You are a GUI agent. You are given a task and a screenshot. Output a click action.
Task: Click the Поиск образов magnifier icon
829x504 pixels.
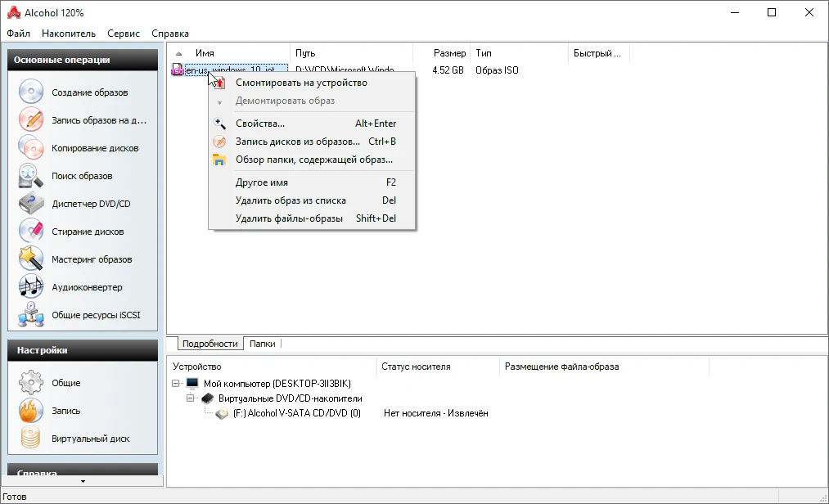(x=30, y=176)
